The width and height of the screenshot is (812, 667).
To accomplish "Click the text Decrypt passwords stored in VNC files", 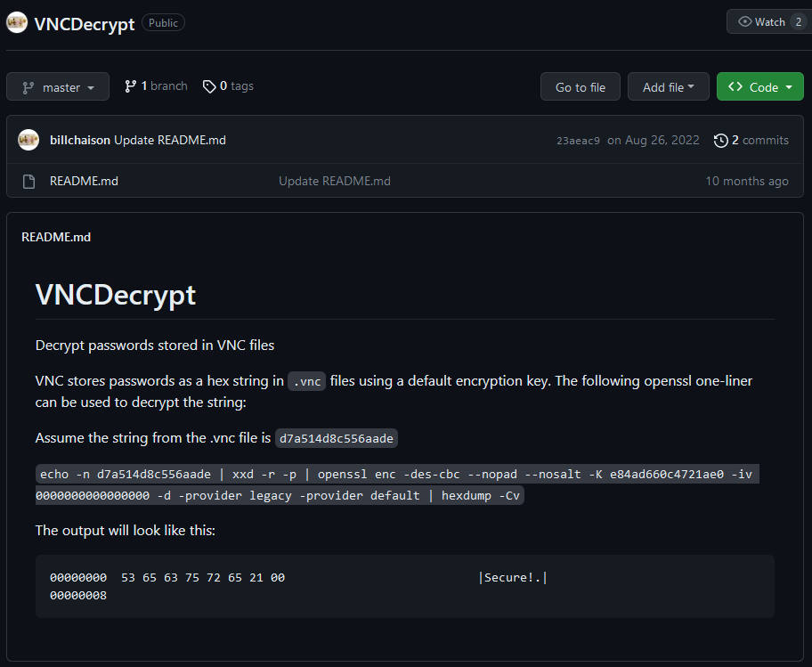I will click(155, 346).
